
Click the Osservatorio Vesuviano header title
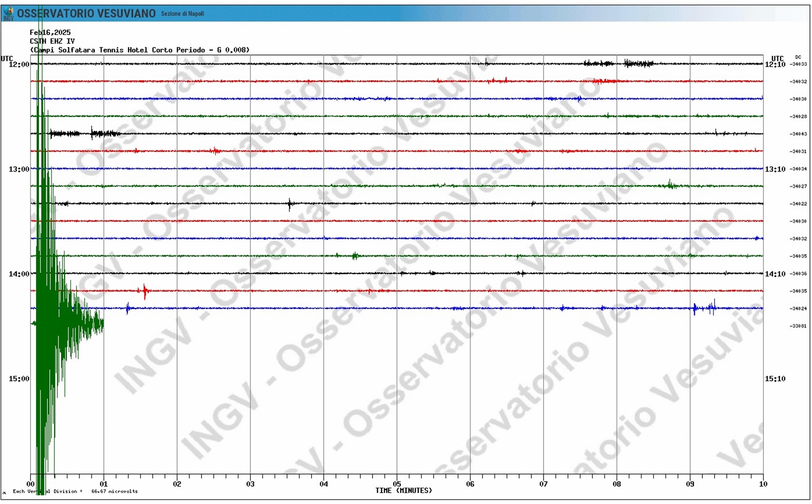(86, 14)
